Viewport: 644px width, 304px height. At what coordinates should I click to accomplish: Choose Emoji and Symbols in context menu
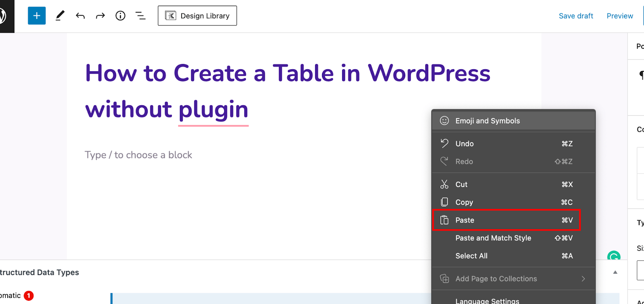coord(513,121)
